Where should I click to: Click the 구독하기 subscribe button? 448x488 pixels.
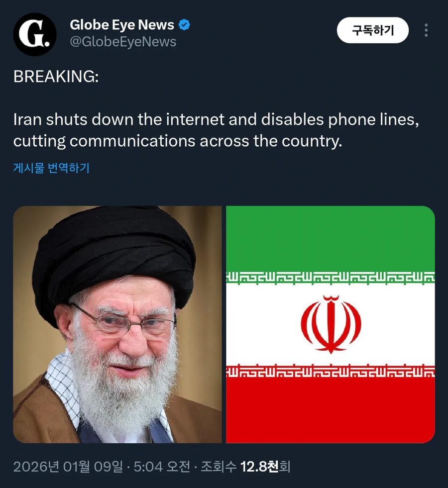click(373, 30)
